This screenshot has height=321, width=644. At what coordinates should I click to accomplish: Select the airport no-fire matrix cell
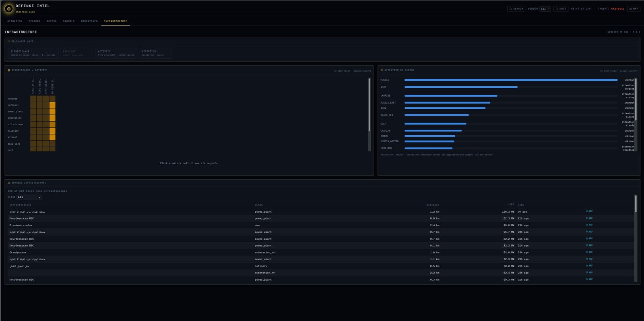click(52, 137)
